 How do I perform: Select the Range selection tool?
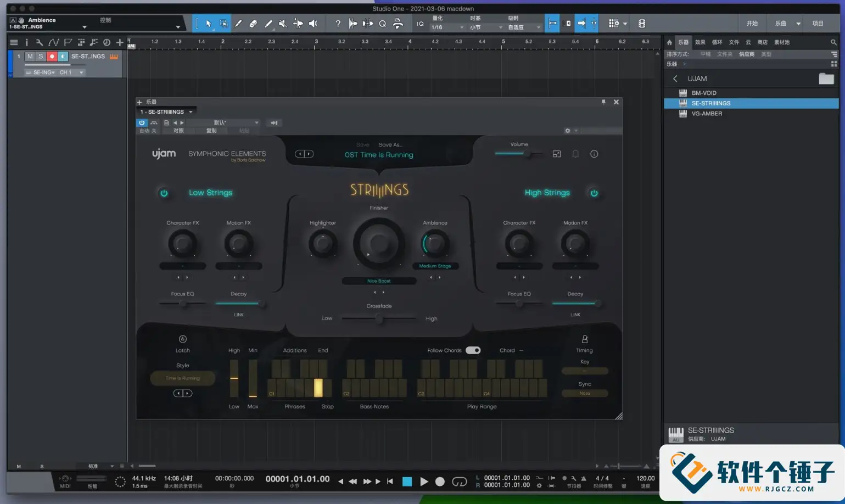223,24
